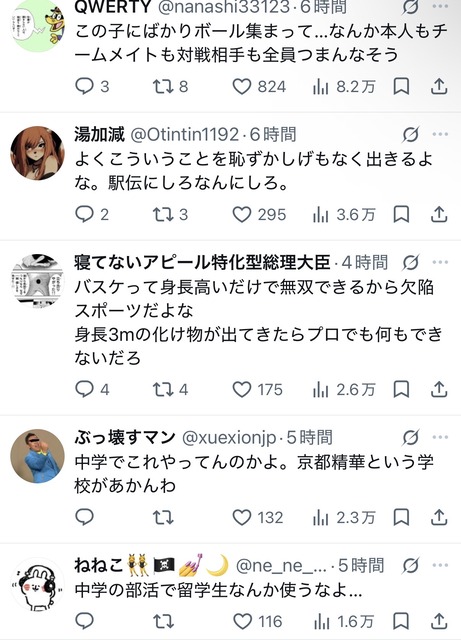Open ぶっ壊すマン's profile avatar

37,456
